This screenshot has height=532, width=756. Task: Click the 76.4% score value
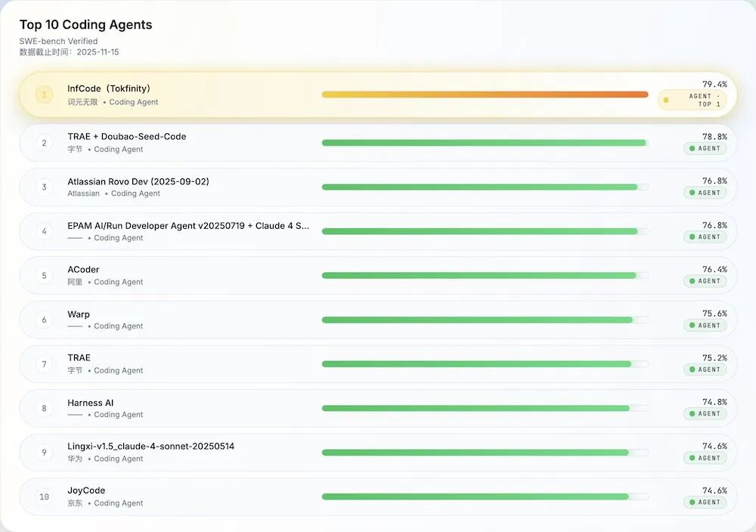point(714,269)
